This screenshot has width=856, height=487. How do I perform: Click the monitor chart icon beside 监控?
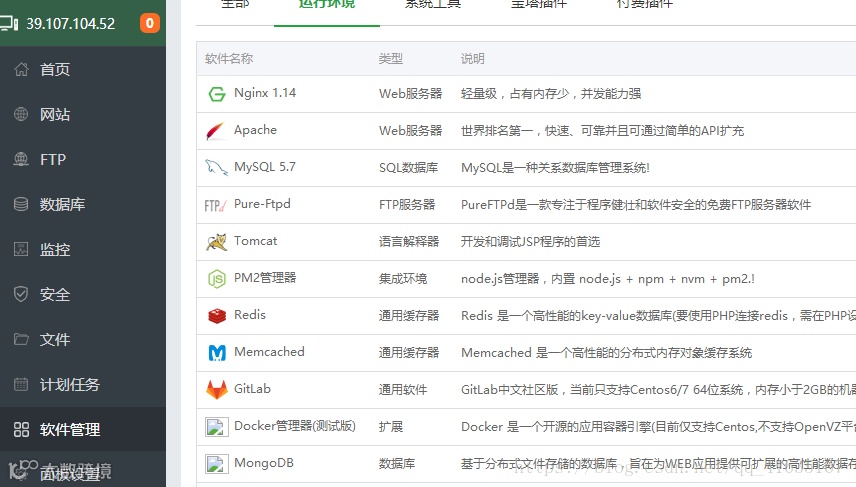21,249
